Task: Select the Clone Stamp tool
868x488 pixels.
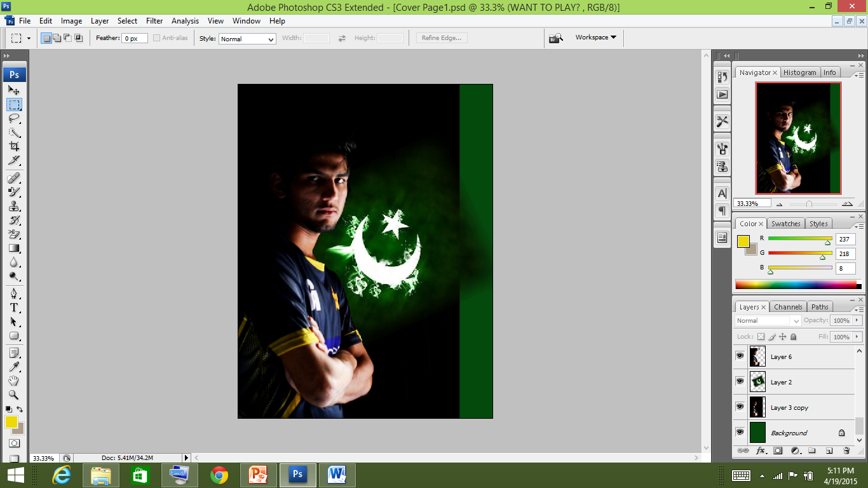Action: 14,206
